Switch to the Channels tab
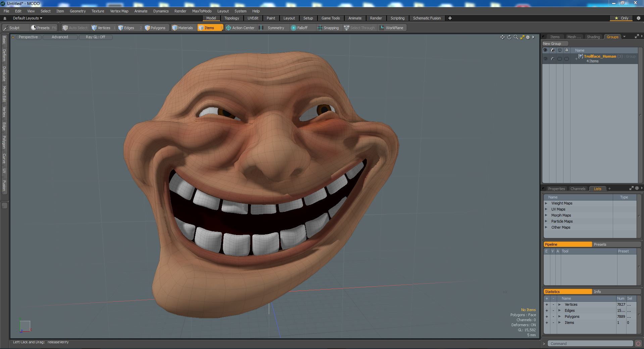Viewport: 644px width, 349px height. [x=578, y=189]
